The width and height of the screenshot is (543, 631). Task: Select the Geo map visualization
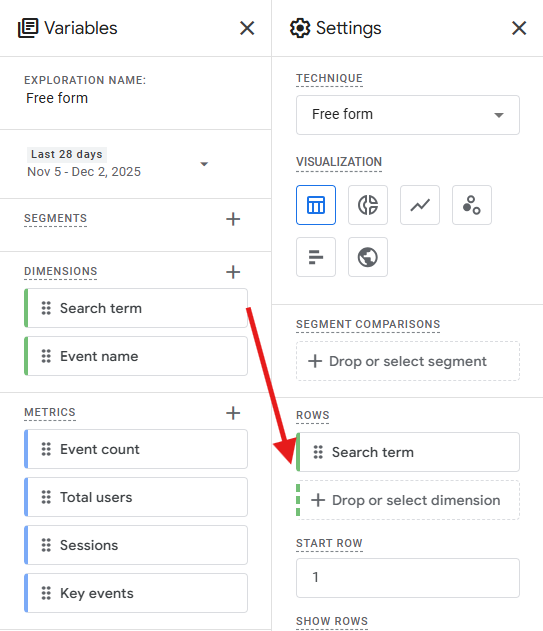coord(368,257)
